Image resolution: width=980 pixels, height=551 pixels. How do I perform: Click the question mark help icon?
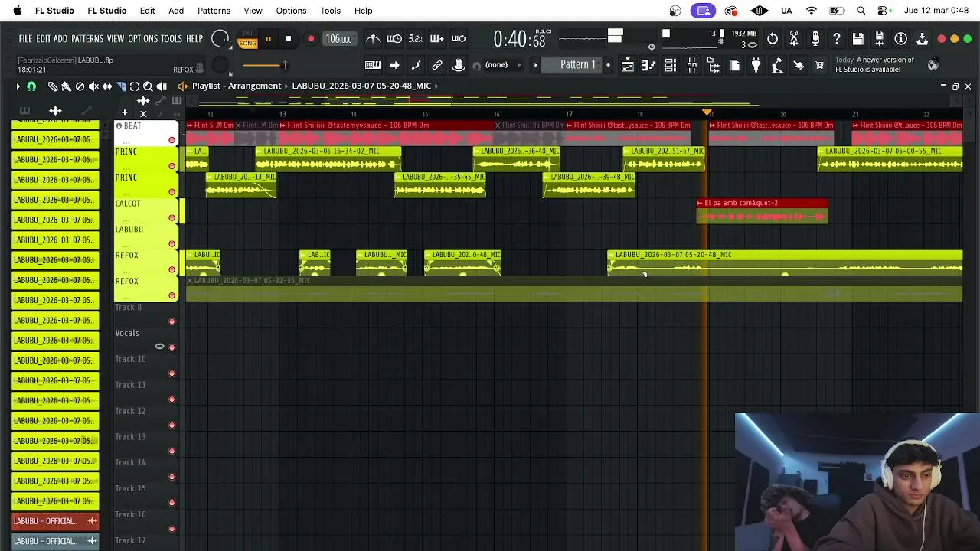837,38
